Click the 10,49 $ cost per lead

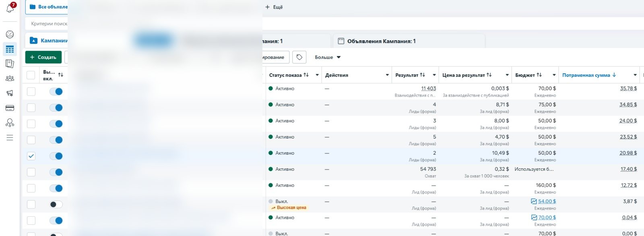click(500, 153)
